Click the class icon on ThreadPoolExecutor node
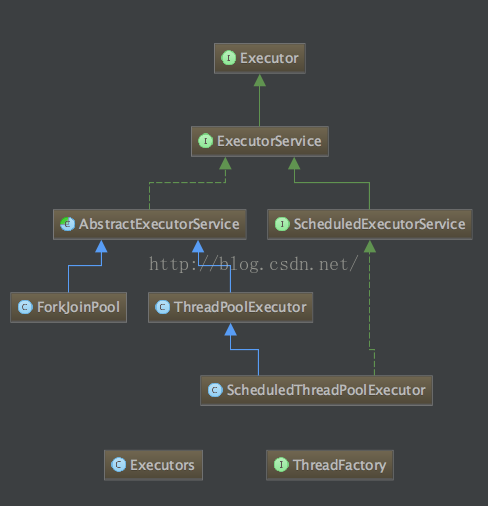This screenshot has width=488, height=506. point(162,307)
